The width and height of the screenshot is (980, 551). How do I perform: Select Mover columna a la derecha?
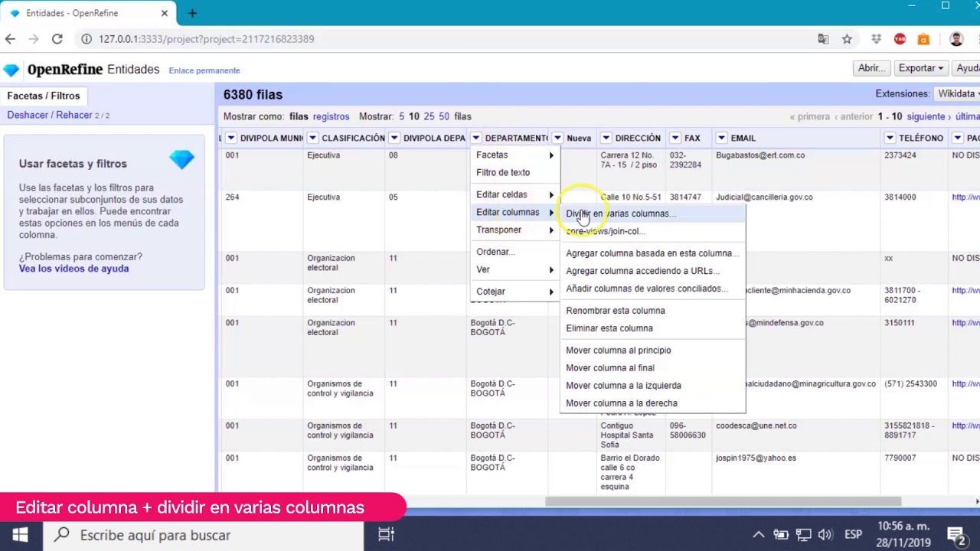653,403
